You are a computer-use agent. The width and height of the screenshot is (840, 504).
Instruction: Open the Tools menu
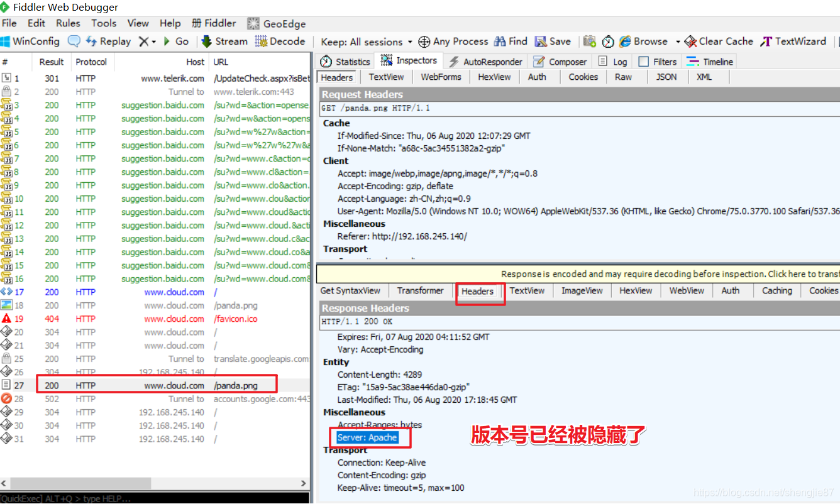click(104, 23)
